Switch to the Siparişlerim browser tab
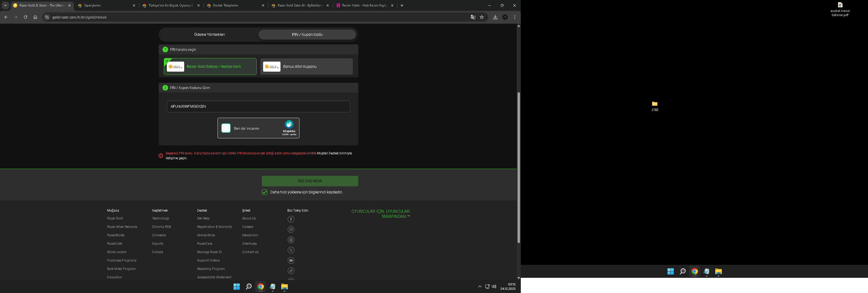 click(107, 5)
